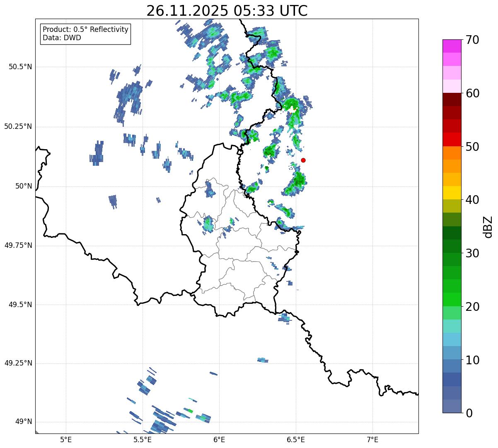Click the bright red colorbar segment below 52
The height and width of the screenshot is (448, 498).
pos(452,139)
